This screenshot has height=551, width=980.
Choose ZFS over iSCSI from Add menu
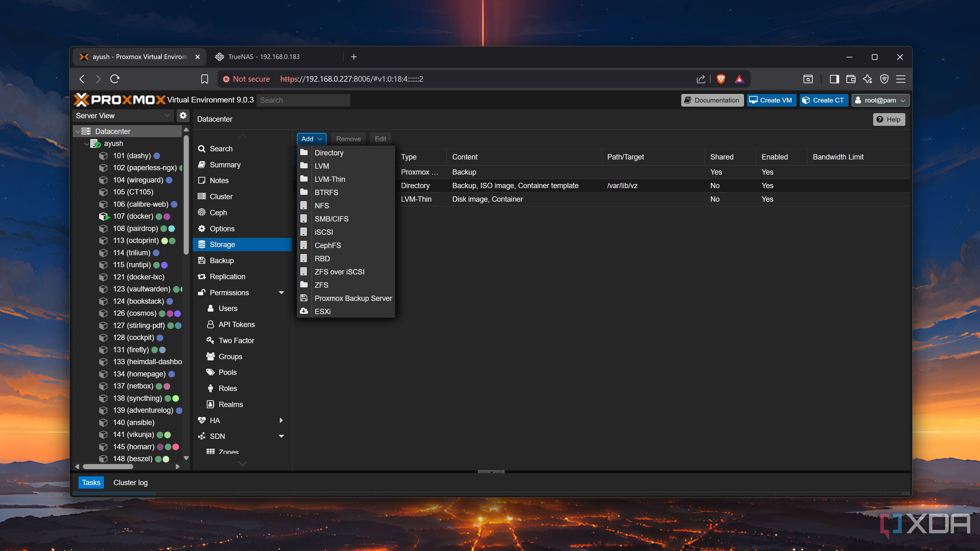point(346,272)
